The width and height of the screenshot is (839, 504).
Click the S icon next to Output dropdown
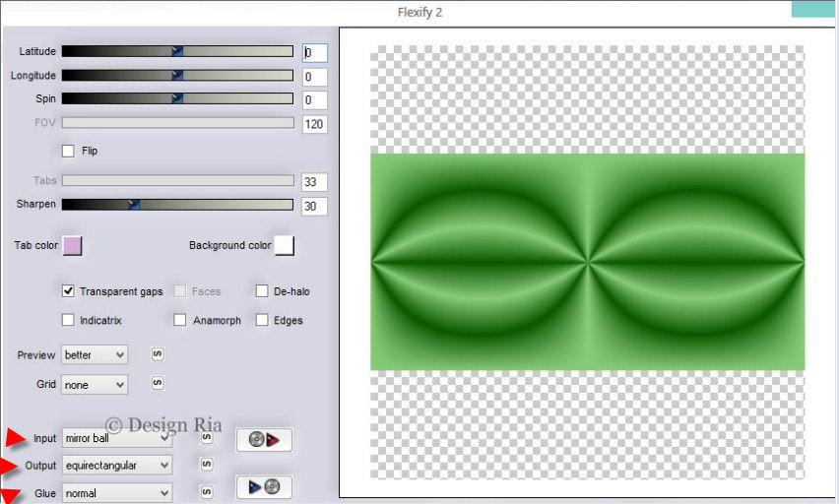tap(207, 464)
